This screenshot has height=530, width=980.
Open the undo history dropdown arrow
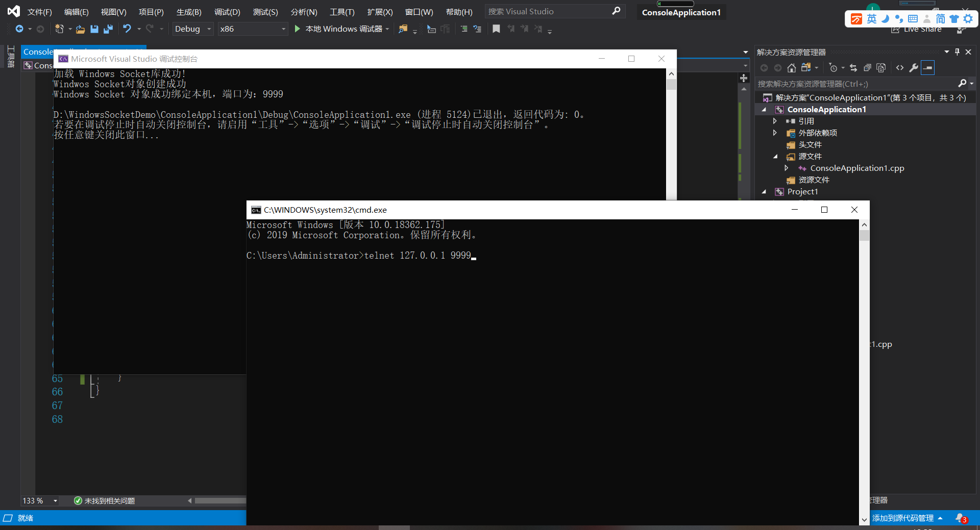(139, 29)
